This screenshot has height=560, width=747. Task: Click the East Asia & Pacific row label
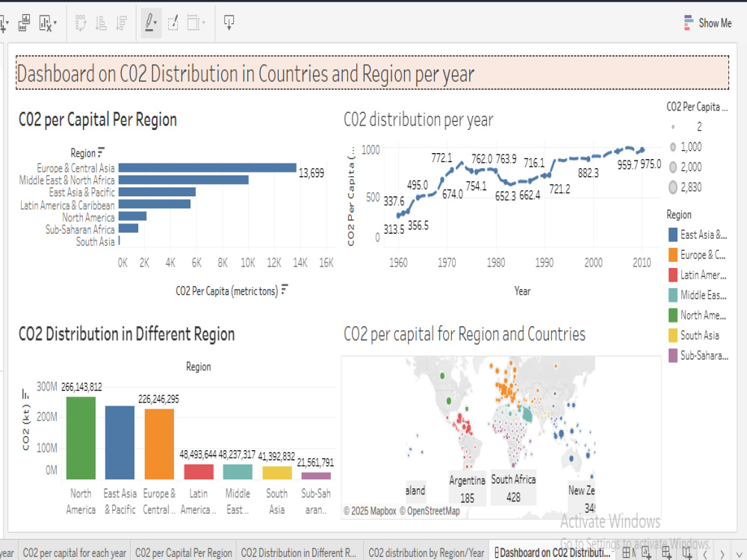click(x=82, y=192)
